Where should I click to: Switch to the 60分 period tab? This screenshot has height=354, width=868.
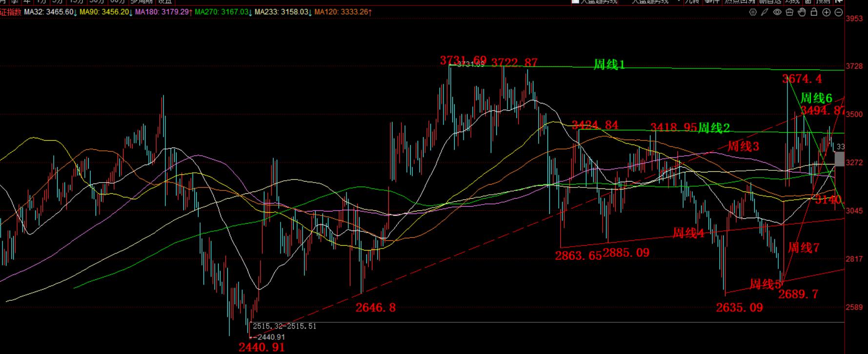118,1
